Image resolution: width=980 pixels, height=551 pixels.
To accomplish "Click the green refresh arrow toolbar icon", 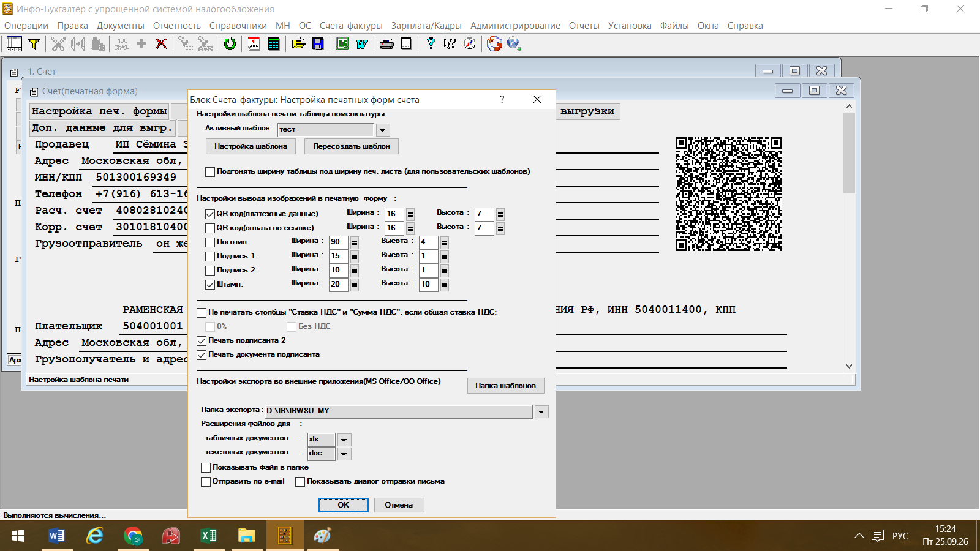I will point(230,43).
